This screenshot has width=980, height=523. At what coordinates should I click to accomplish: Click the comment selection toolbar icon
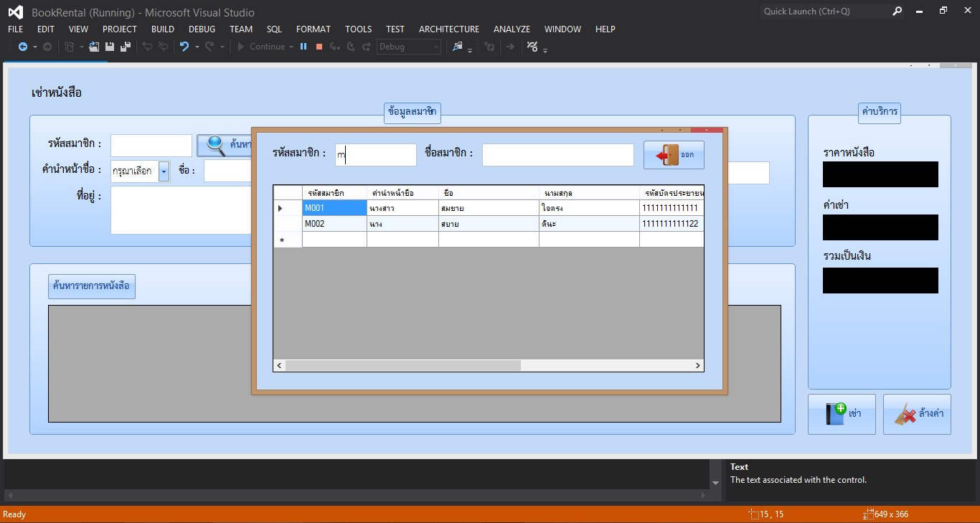click(147, 47)
